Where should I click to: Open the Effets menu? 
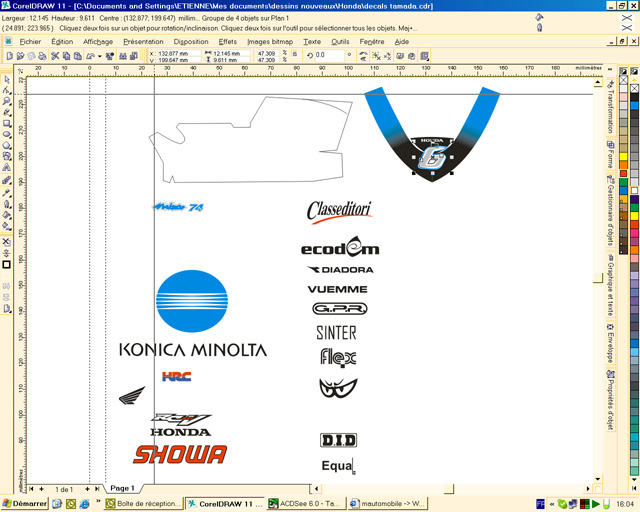[x=227, y=42]
